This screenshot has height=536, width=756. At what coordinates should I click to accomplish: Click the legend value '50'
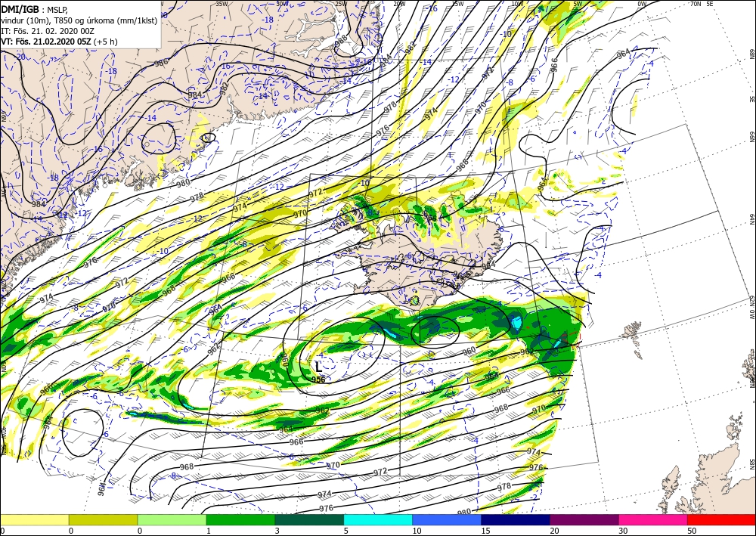point(692,531)
